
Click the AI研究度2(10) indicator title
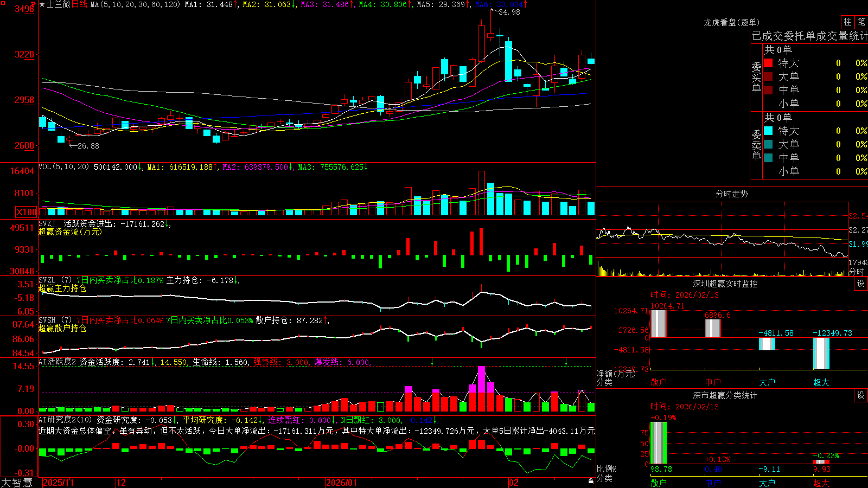pyautogui.click(x=65, y=420)
